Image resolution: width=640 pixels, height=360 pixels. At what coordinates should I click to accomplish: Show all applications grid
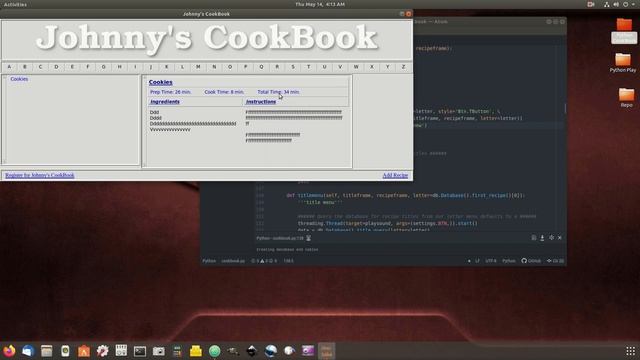[630, 351]
